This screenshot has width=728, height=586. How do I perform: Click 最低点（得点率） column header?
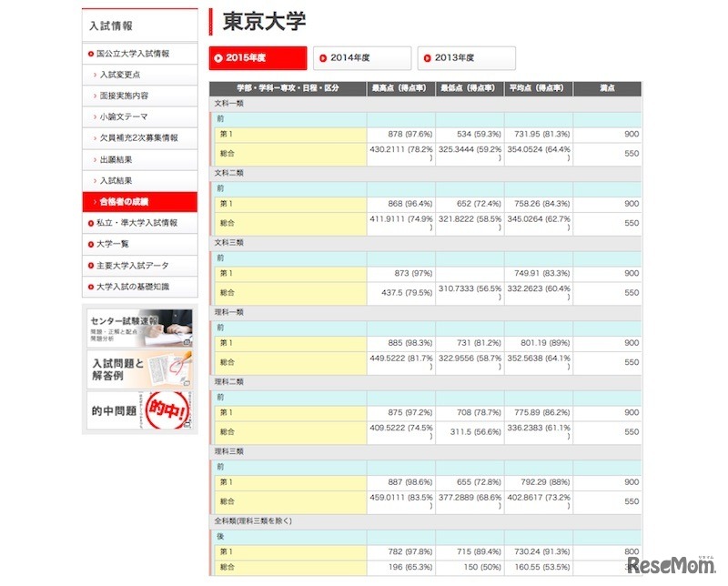click(470, 88)
